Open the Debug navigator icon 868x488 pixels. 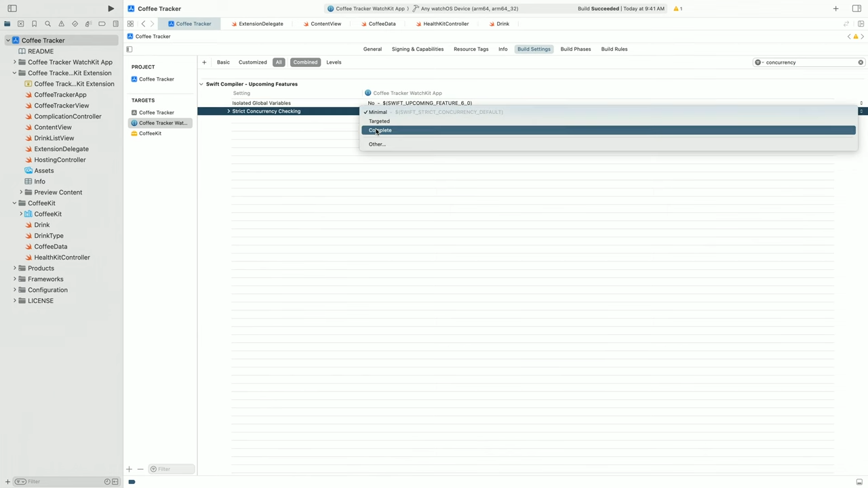click(x=88, y=24)
